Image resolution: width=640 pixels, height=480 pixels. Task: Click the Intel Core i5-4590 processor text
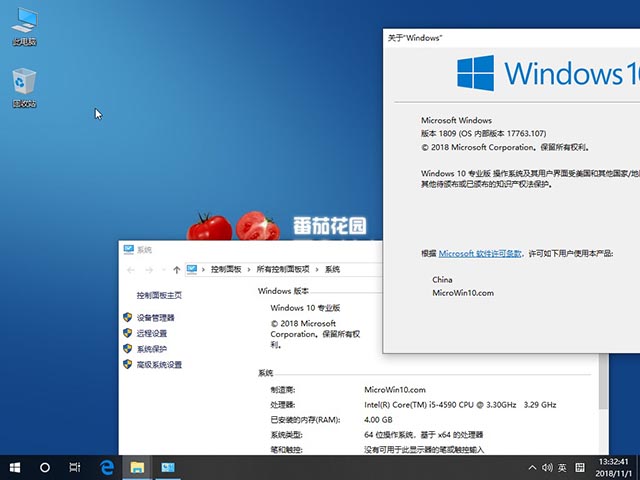click(460, 405)
